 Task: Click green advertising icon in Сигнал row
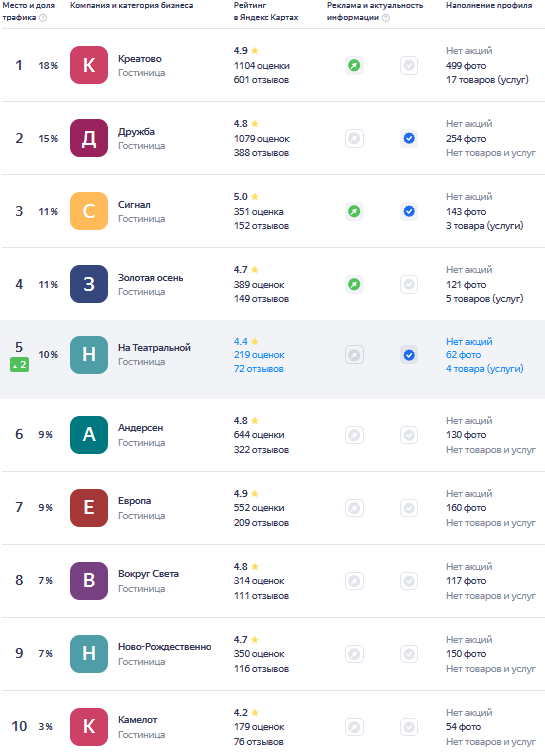pyautogui.click(x=354, y=211)
